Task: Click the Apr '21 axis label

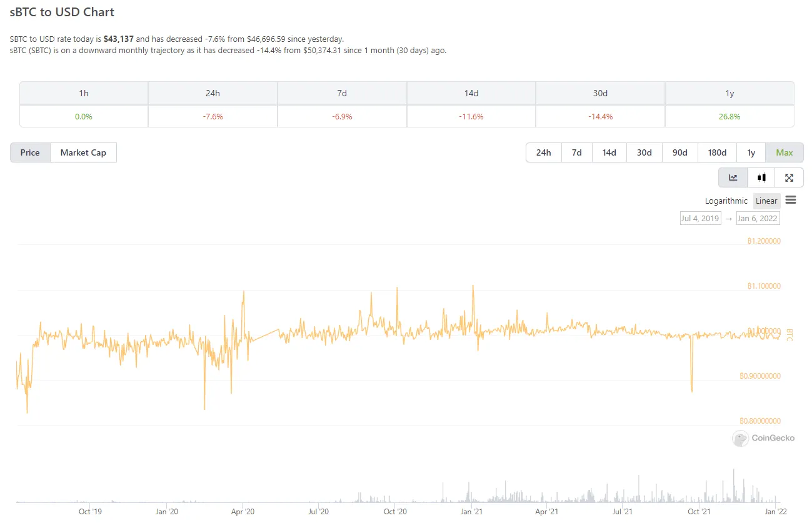Action: coord(547,512)
